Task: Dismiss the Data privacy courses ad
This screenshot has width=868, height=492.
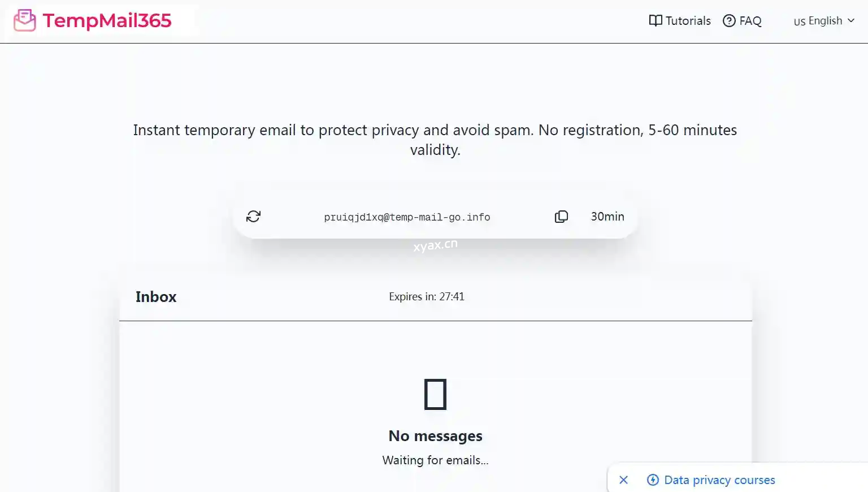Action: 623,480
